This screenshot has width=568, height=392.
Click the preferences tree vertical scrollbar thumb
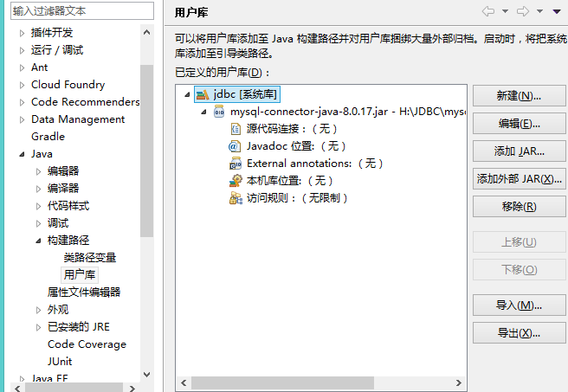146,151
